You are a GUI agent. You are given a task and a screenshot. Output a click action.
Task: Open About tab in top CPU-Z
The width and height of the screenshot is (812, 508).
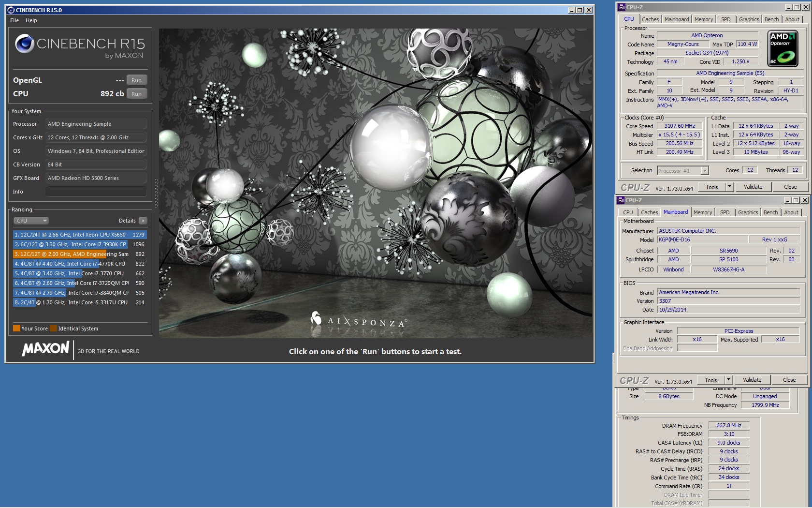792,19
